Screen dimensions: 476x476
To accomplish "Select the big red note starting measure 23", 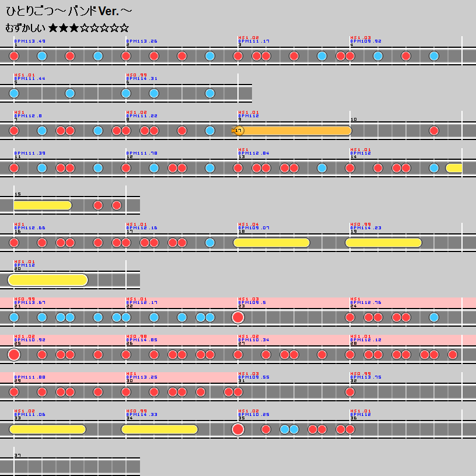I will [x=238, y=317].
